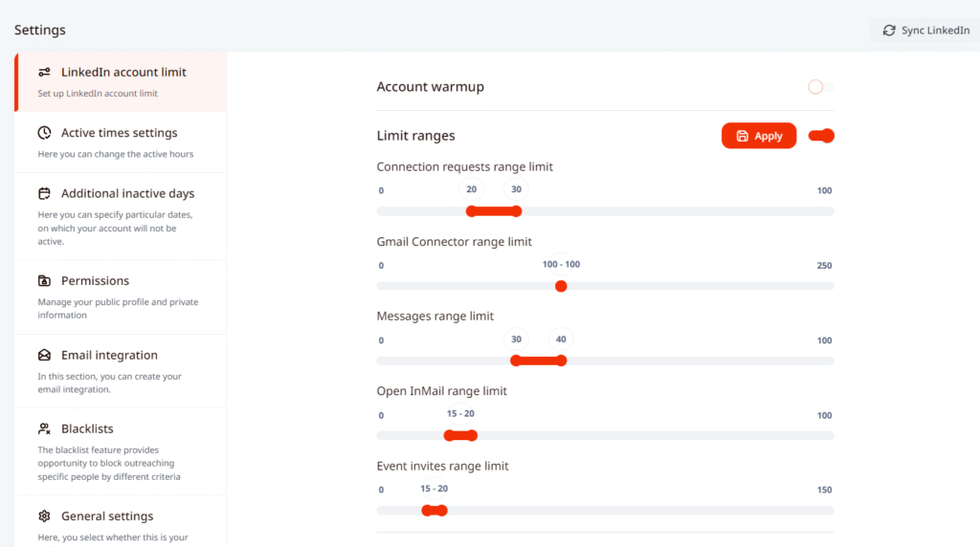Click the Email integration envelope icon
The width and height of the screenshot is (980, 547).
pyautogui.click(x=44, y=356)
